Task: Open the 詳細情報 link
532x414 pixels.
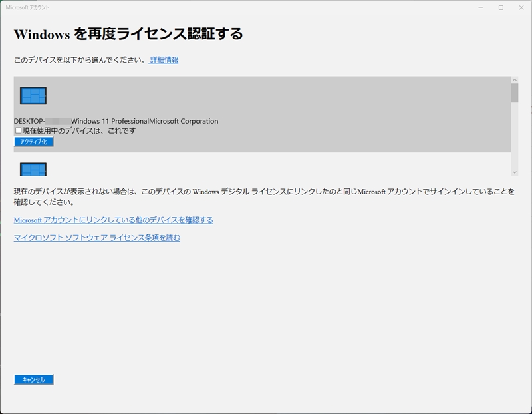Action: [164, 60]
